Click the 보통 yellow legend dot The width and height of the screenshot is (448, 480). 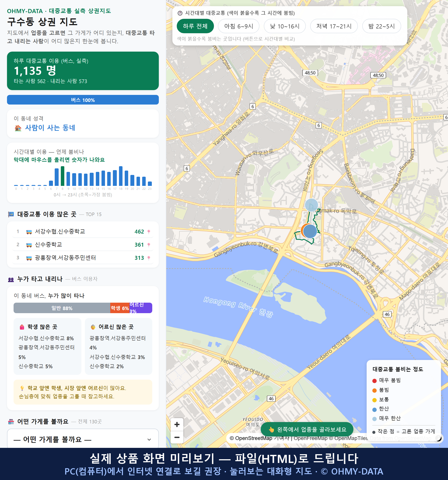[374, 400]
